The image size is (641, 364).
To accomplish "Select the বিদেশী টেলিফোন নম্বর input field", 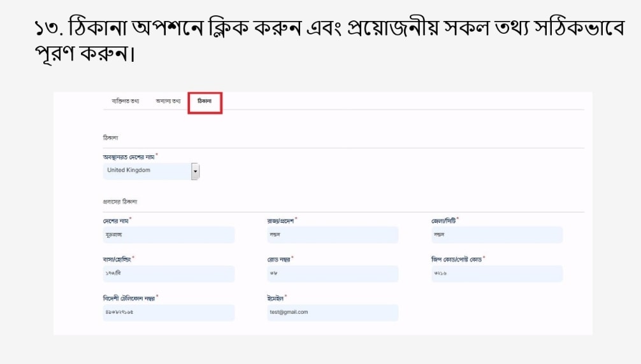I will pyautogui.click(x=168, y=312).
